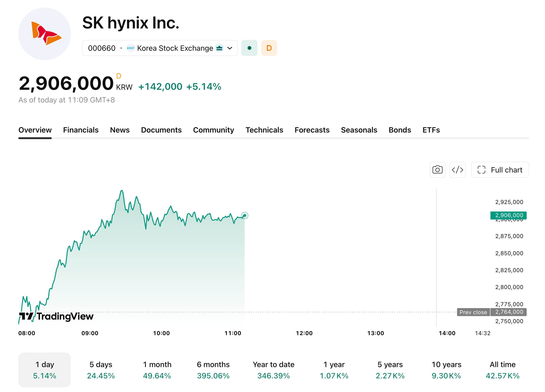Open the Seasonals tab
Image resolution: width=545 pixels, height=392 pixels.
click(x=359, y=130)
